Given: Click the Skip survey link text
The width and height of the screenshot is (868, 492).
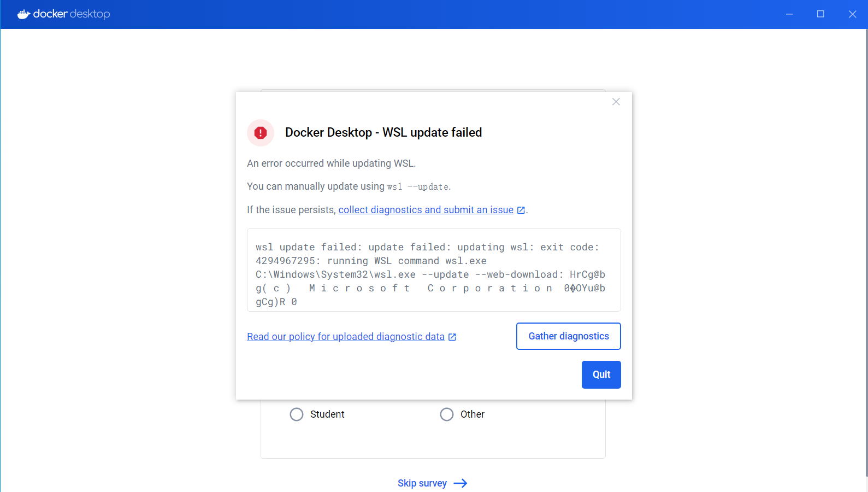Looking at the screenshot, I should tap(422, 483).
